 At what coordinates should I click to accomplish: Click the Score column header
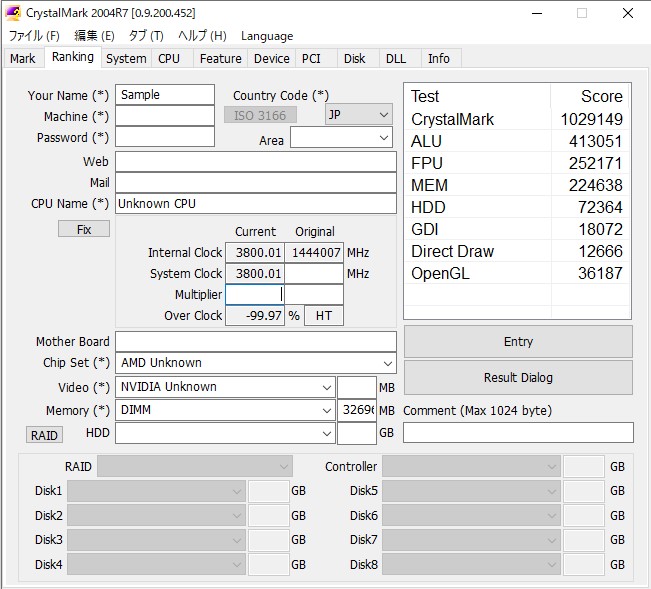coord(590,96)
